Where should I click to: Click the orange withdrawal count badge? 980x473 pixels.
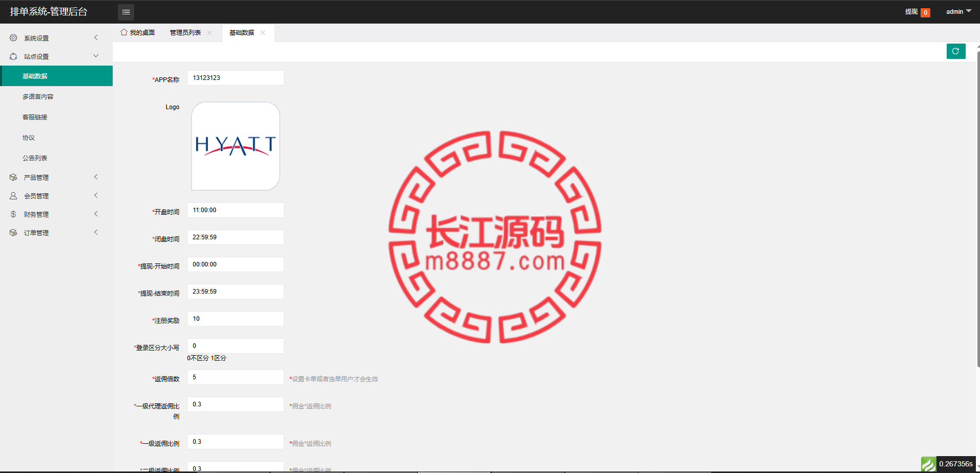[925, 13]
